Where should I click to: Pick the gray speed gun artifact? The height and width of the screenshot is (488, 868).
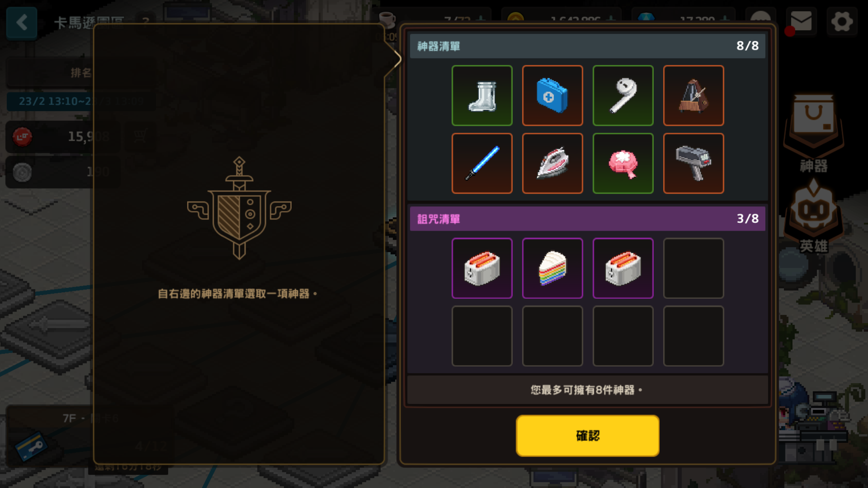click(x=693, y=163)
